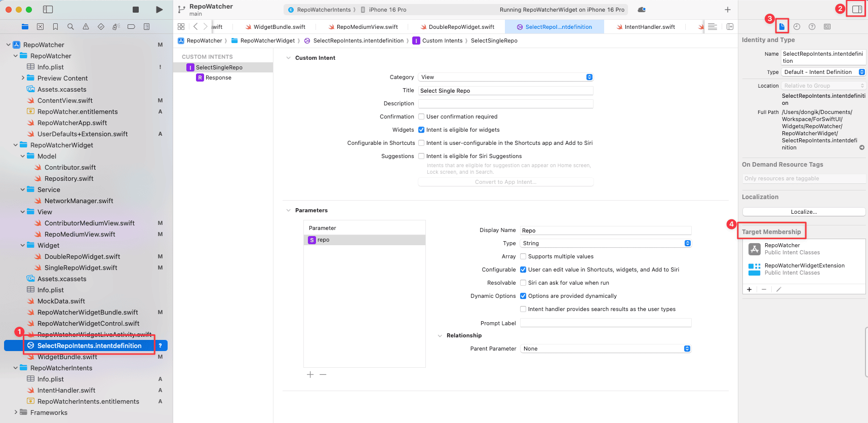This screenshot has height=423, width=868.
Task: Go forward in editor history
Action: 205,26
